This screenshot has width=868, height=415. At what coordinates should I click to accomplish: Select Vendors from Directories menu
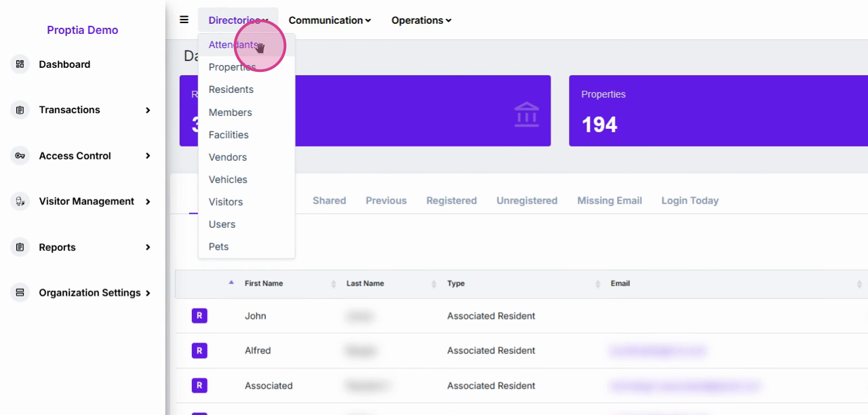tap(246, 157)
